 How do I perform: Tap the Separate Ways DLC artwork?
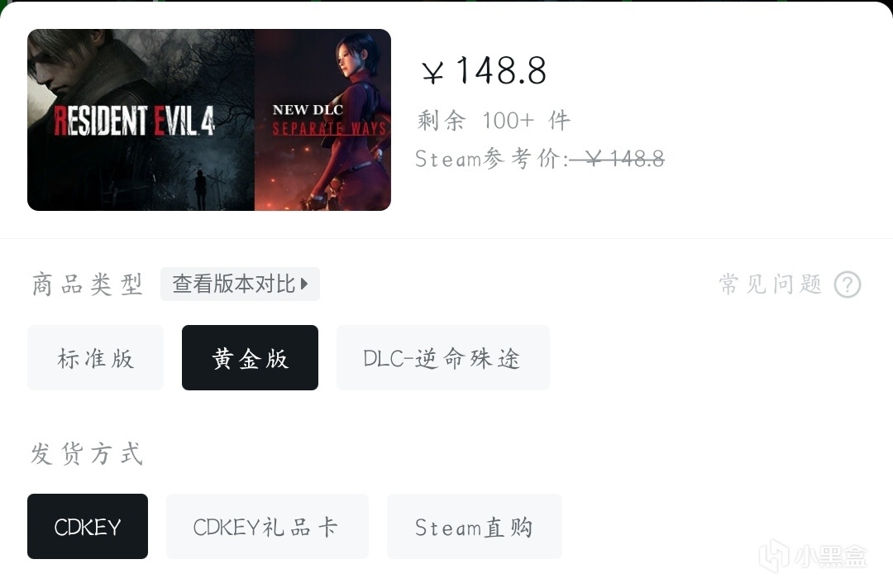point(323,120)
